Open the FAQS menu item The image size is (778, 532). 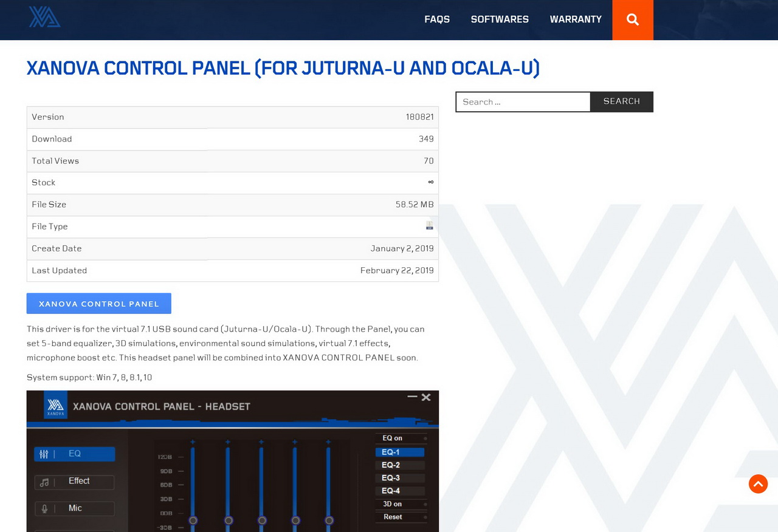(x=437, y=19)
